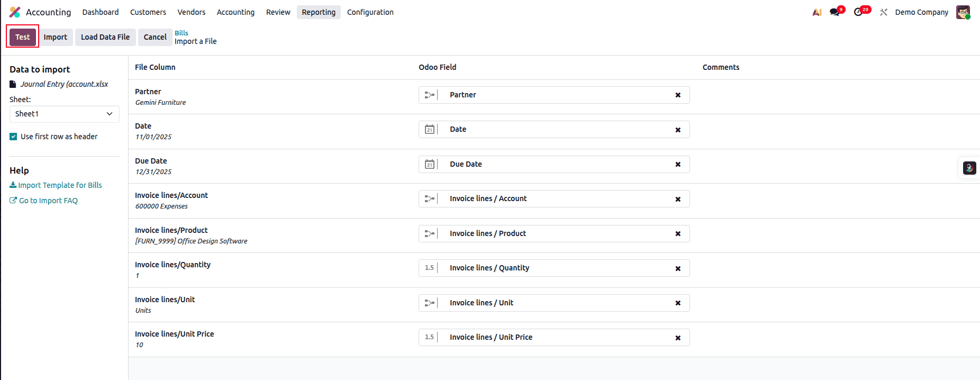Click the Accounting app logo icon
The width and height of the screenshot is (980, 380).
[x=15, y=12]
